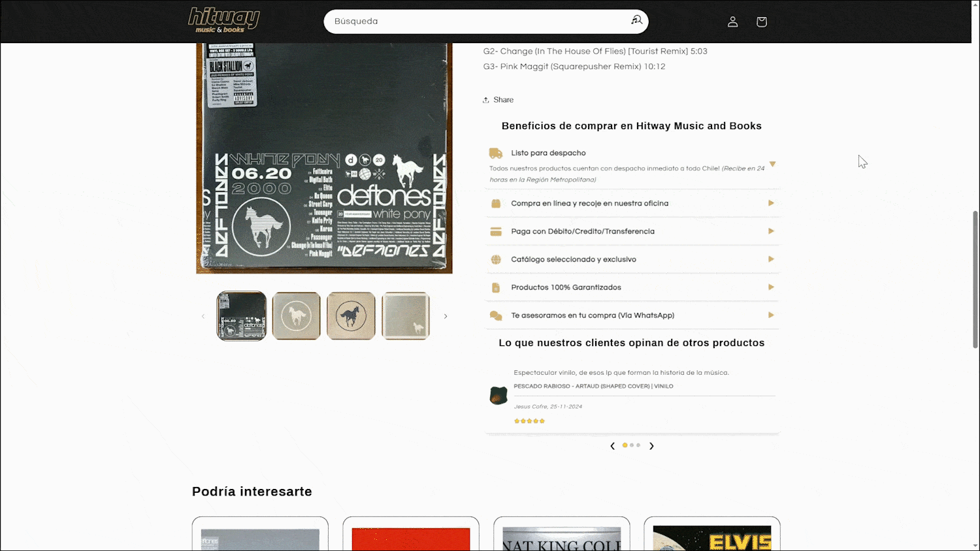This screenshot has width=980, height=551.
Task: Open the Elvis product card
Action: point(712,534)
